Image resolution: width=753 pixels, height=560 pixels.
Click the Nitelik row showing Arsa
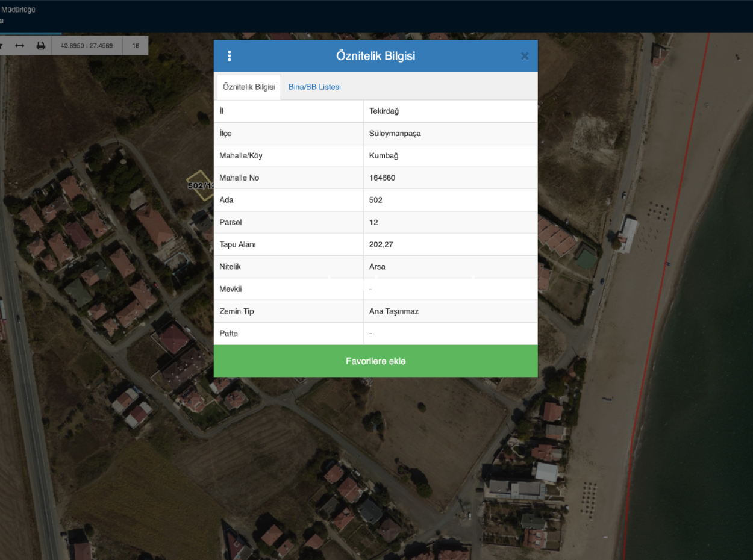375,266
